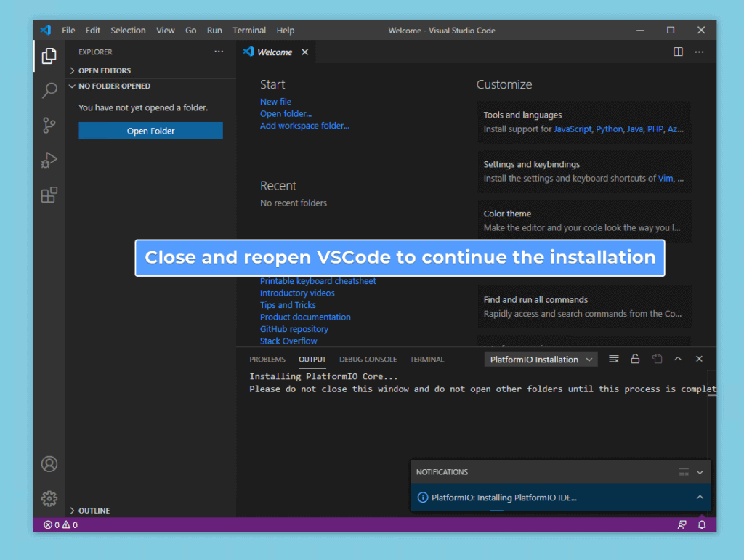744x560 pixels.
Task: Open GitHub repository link
Action: [294, 328]
